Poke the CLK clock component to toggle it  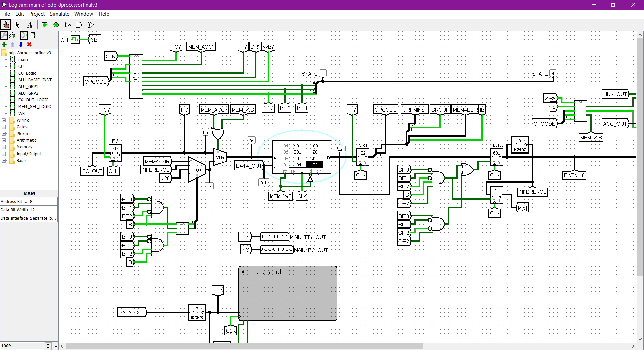[x=75, y=39]
